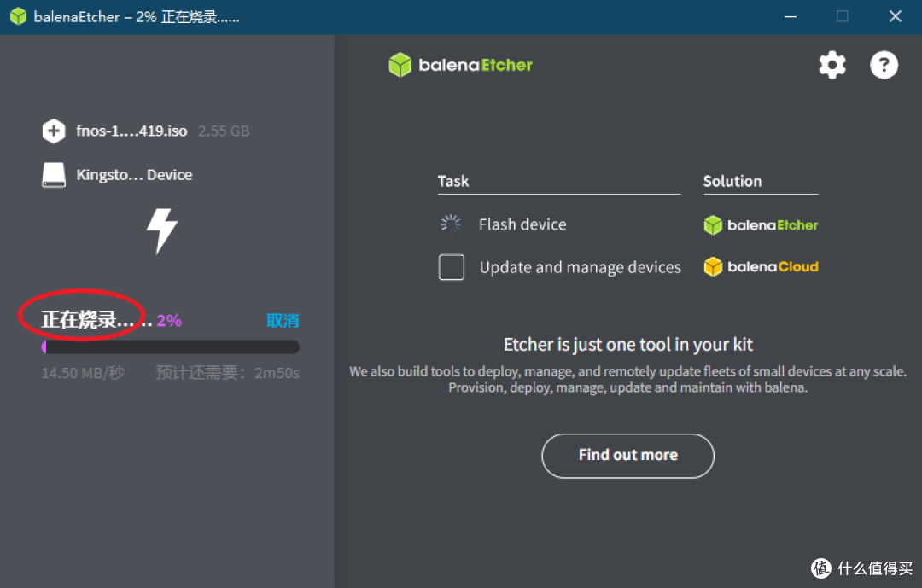Screen dimensions: 922x588
Task: Click the 预计还需要: 2m50s time estimate
Action: click(228, 373)
